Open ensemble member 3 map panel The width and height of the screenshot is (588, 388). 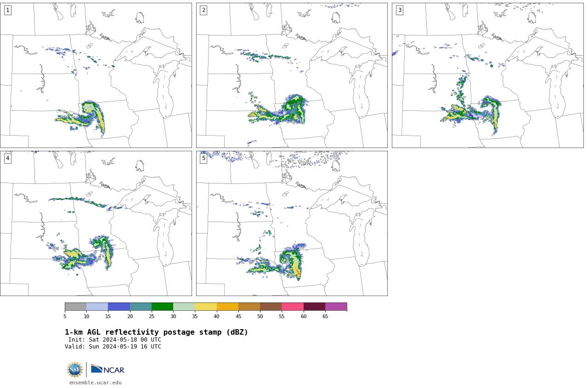pyautogui.click(x=488, y=75)
